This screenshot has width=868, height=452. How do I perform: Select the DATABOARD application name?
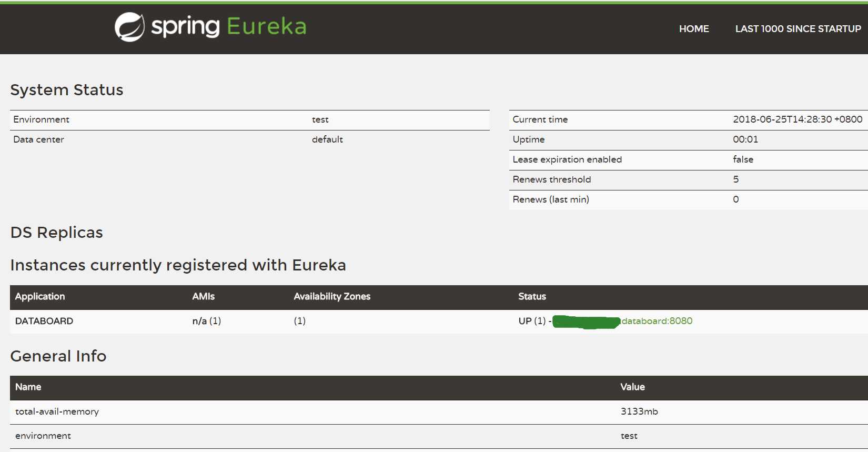pyautogui.click(x=44, y=321)
